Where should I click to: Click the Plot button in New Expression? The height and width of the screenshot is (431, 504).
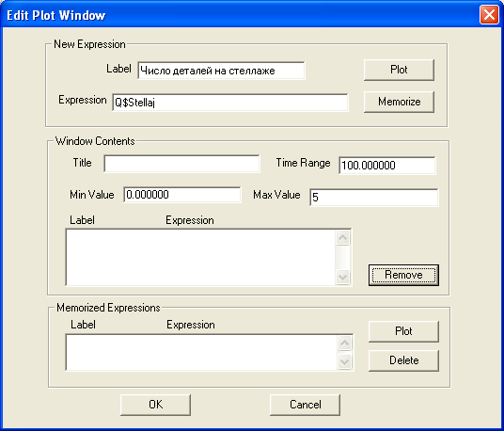pyautogui.click(x=399, y=70)
